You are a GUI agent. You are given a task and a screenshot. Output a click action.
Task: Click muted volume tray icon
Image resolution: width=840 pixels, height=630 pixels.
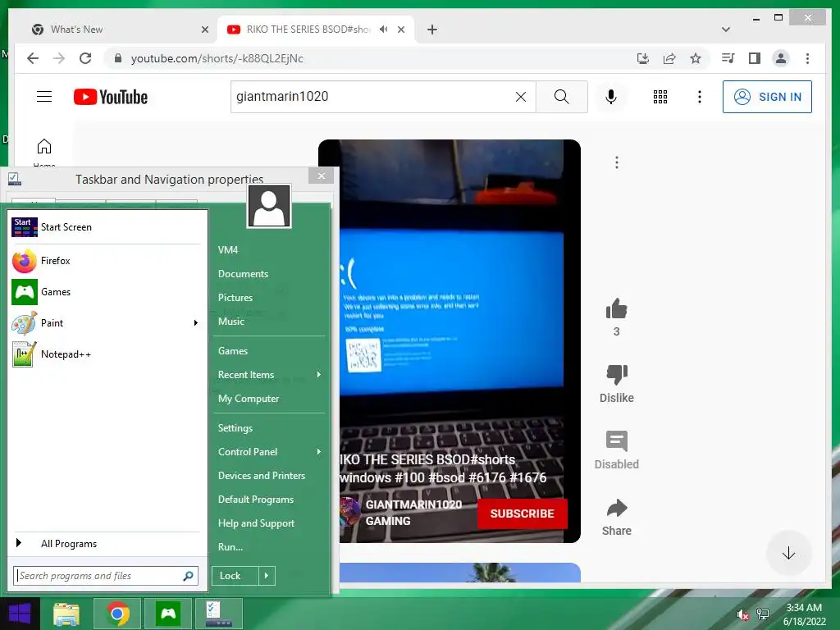click(x=742, y=615)
